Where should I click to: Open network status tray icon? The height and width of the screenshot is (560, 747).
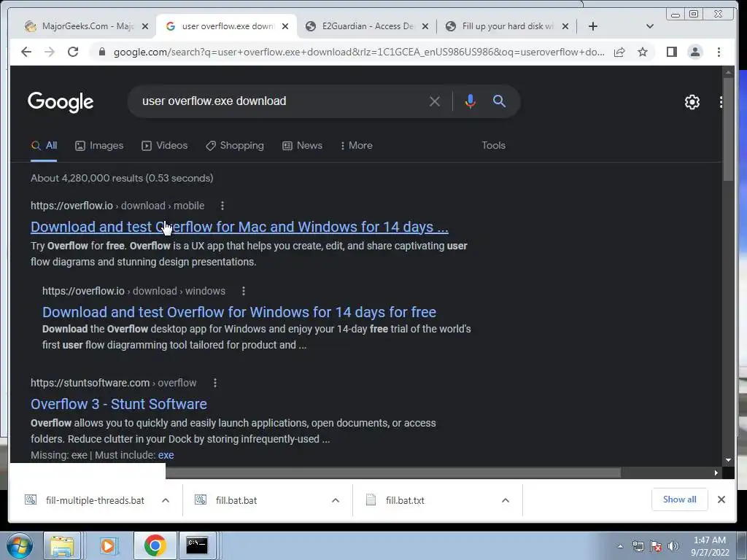tap(638, 546)
